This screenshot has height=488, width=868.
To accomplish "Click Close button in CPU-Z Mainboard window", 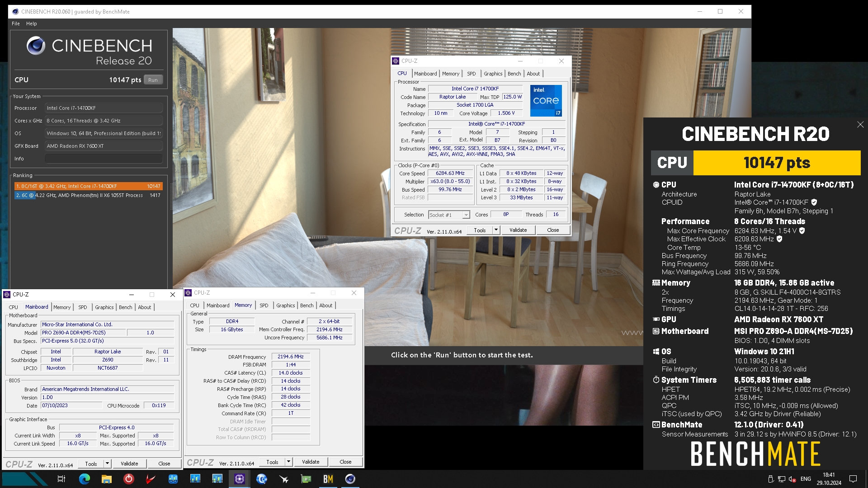I will click(164, 464).
